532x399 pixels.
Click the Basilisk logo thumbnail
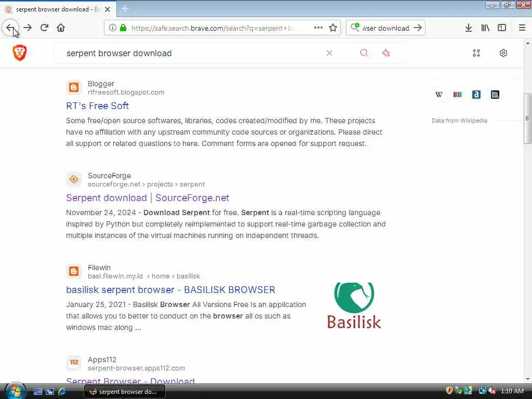[354, 305]
